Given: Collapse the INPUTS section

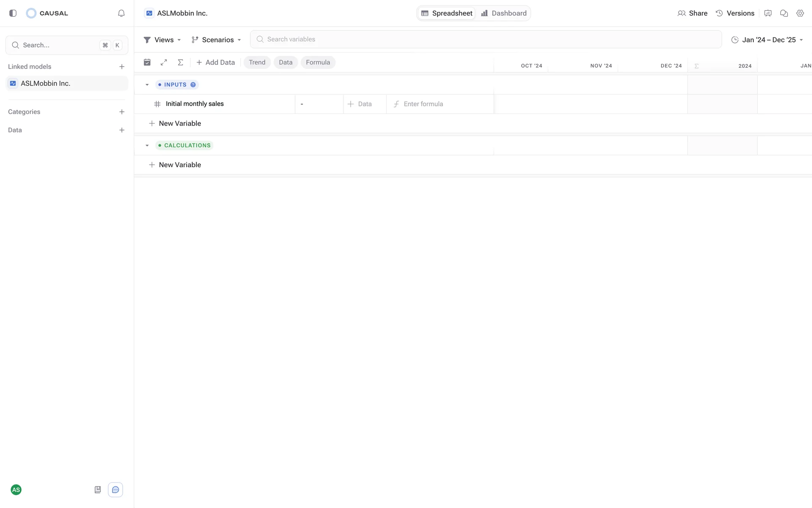Looking at the screenshot, I should (x=147, y=85).
